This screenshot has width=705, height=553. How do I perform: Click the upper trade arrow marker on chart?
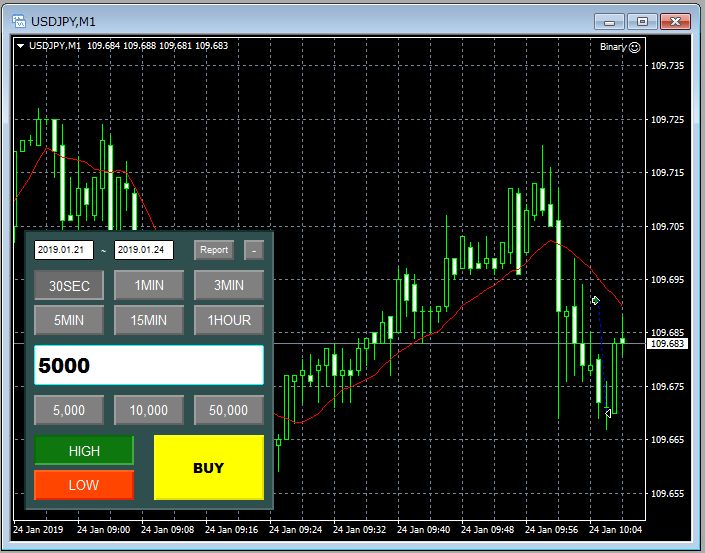coord(595,300)
